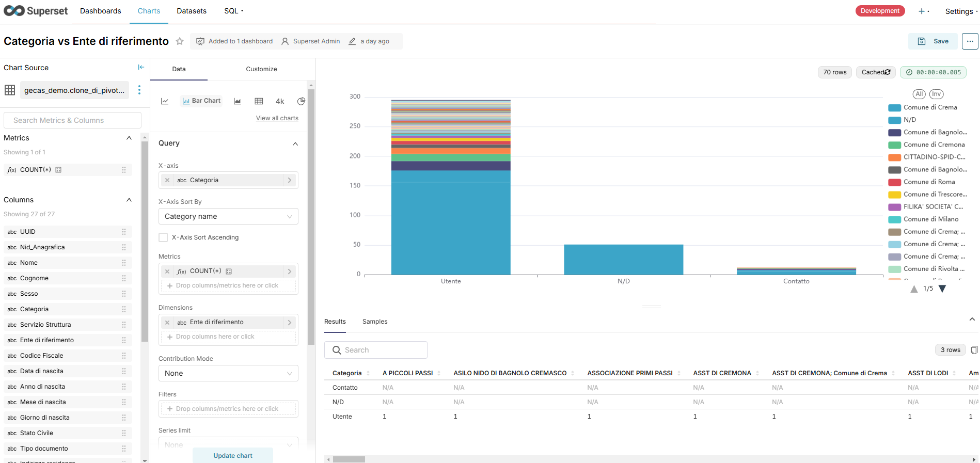Open the Samples tab
The width and height of the screenshot is (980, 463).
click(x=374, y=322)
